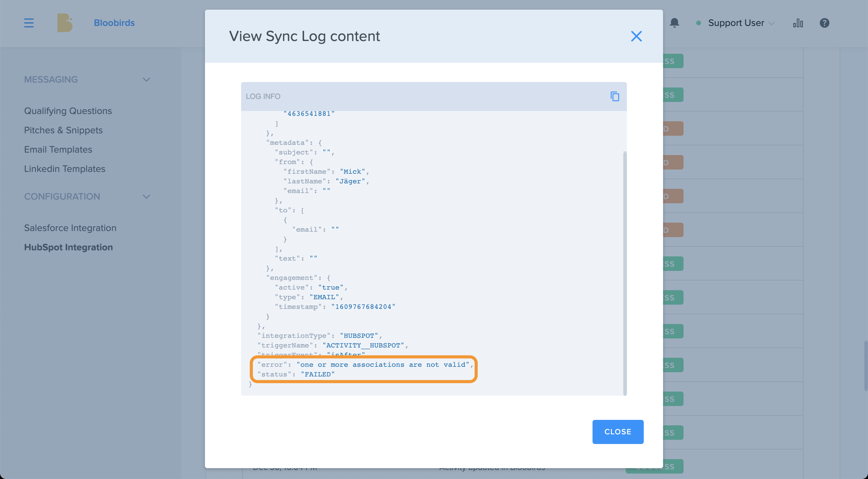
Task: Copy log info with clipboard icon
Action: [x=615, y=97]
